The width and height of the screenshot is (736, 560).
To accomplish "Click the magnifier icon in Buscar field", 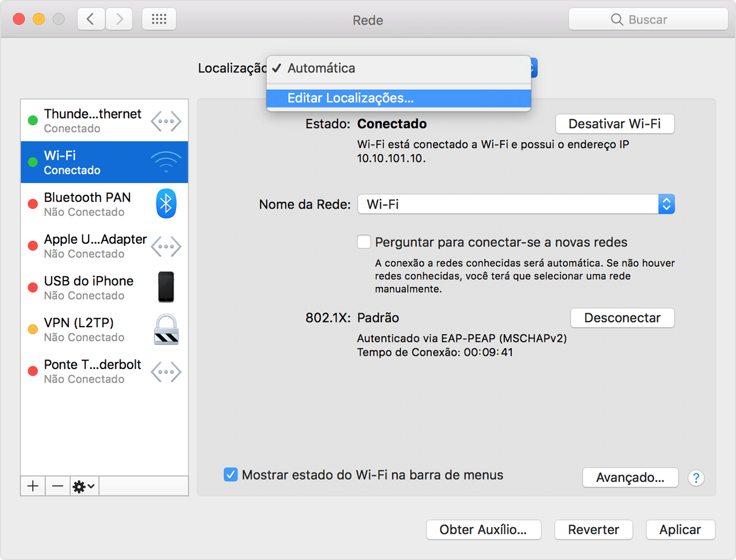I will click(x=616, y=20).
